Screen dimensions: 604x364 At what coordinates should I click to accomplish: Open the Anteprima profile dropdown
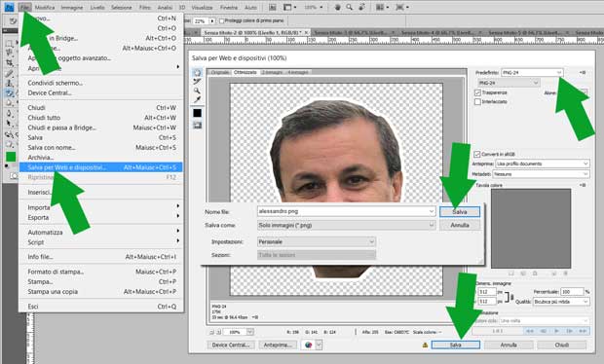[x=543, y=164]
